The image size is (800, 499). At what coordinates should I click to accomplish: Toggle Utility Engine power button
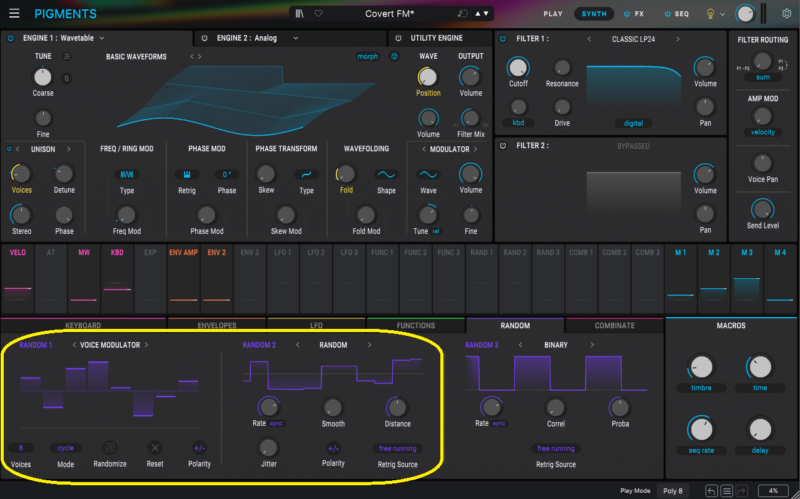(x=398, y=38)
